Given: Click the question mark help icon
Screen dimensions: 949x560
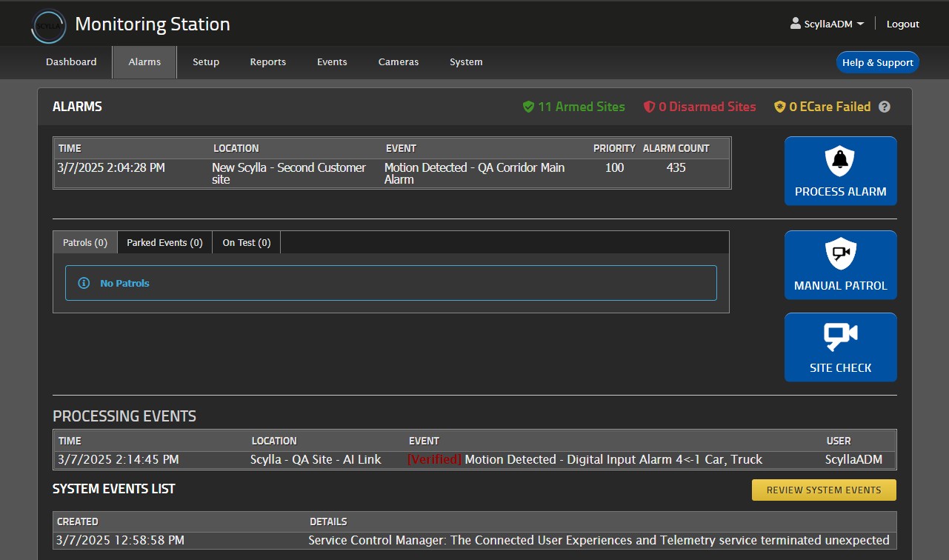Looking at the screenshot, I should 884,107.
